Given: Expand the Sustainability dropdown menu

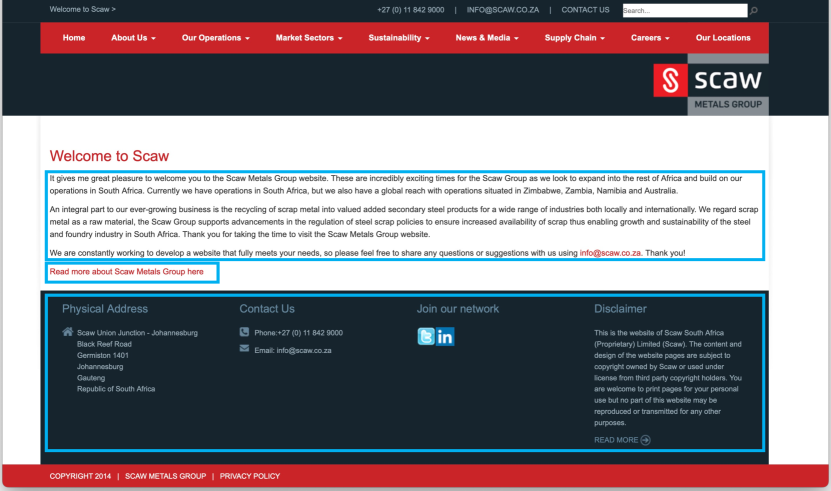Looking at the screenshot, I should (x=399, y=38).
